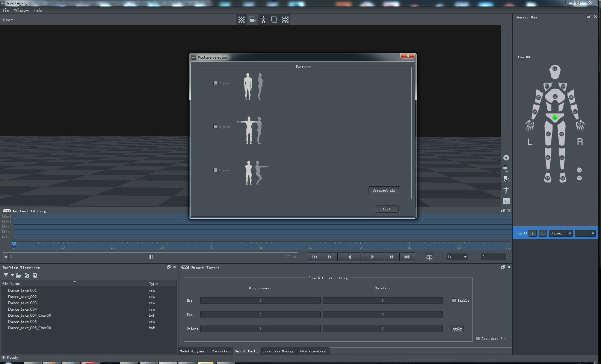Select the window layout icon in top toolbar
Screen dimensions: 601x364
click(x=274, y=20)
